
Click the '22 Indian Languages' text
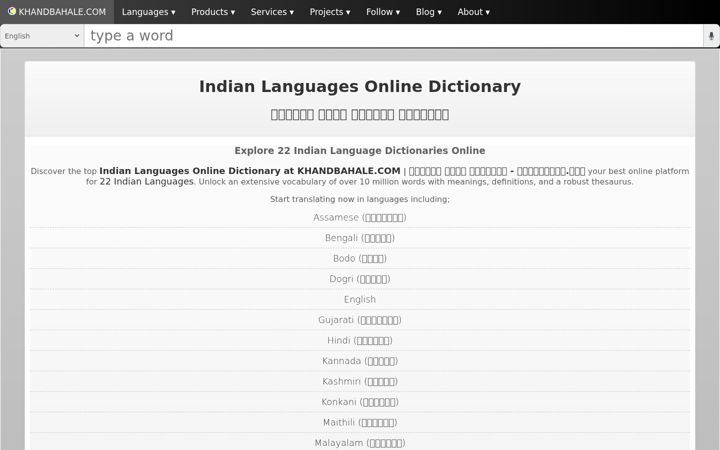click(x=146, y=181)
